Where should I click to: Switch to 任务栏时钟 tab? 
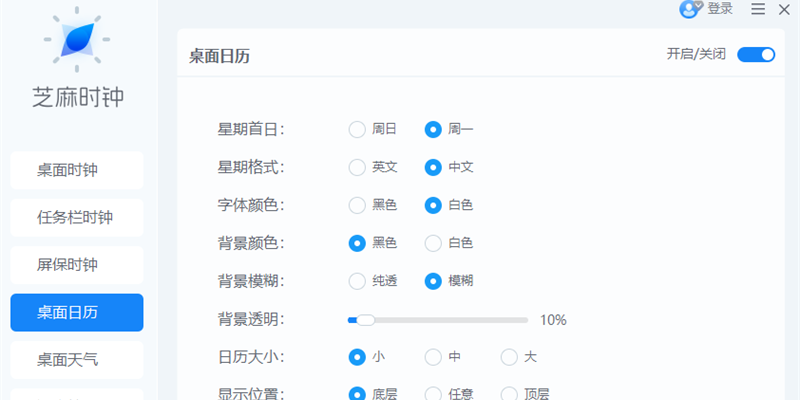77,218
